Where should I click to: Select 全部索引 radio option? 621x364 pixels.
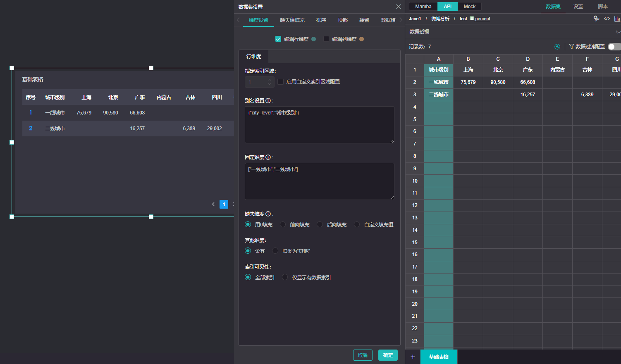coord(248,277)
